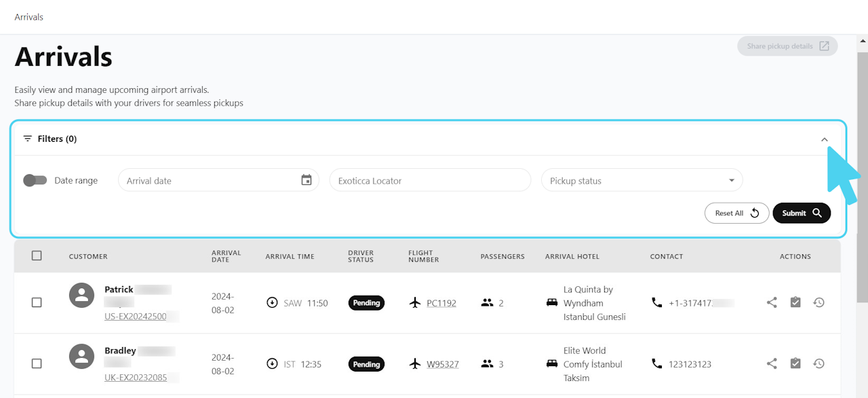Click the Arrivals breadcrumb at top
The width and height of the screenshot is (868, 398).
coord(29,17)
